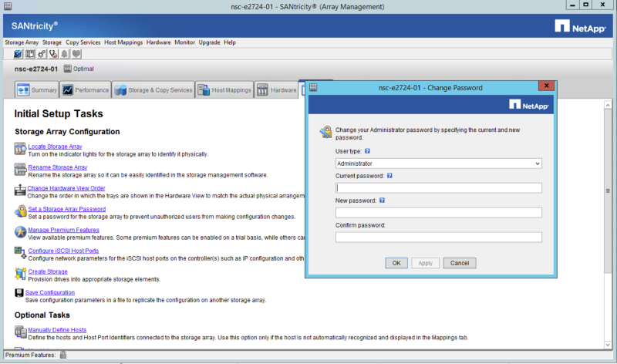This screenshot has width=617, height=364.
Task: Click the help icon next to User type
Action: (x=366, y=152)
